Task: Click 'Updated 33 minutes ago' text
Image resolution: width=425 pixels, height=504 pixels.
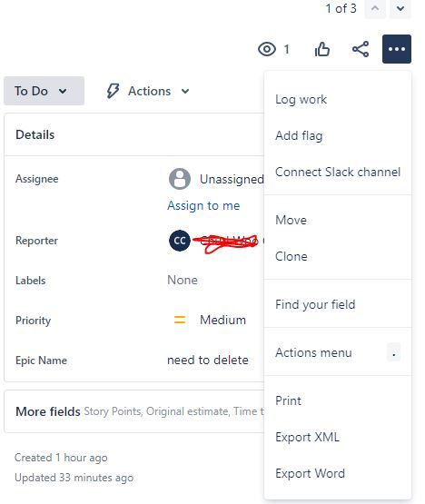Action: 74,478
